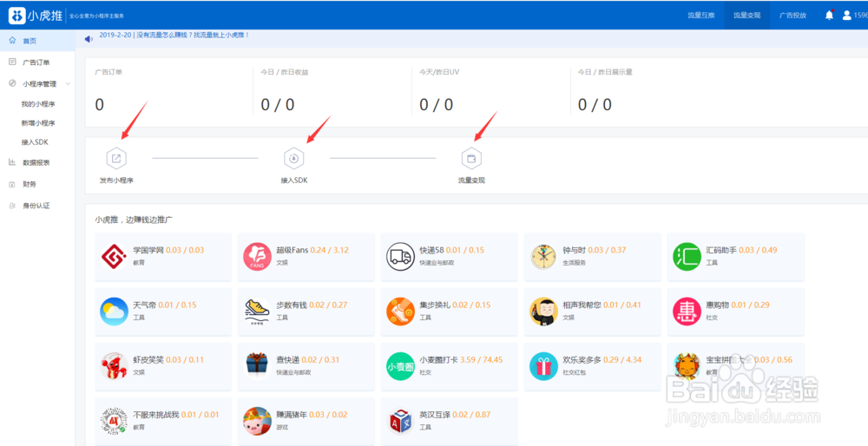Screen dimensions: 868x446
Task: Open the 英汉互译 cube icon
Action: point(400,421)
